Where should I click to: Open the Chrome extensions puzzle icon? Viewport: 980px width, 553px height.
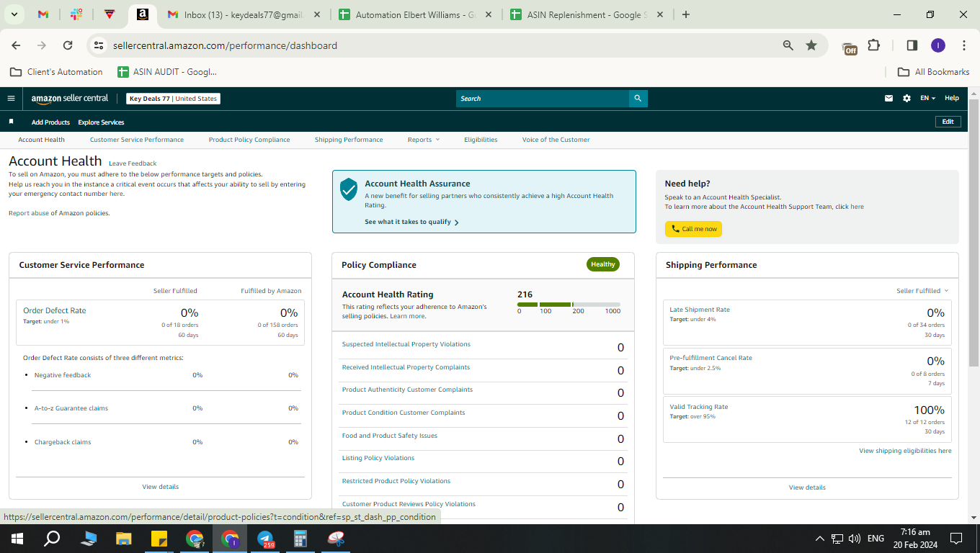[874, 45]
